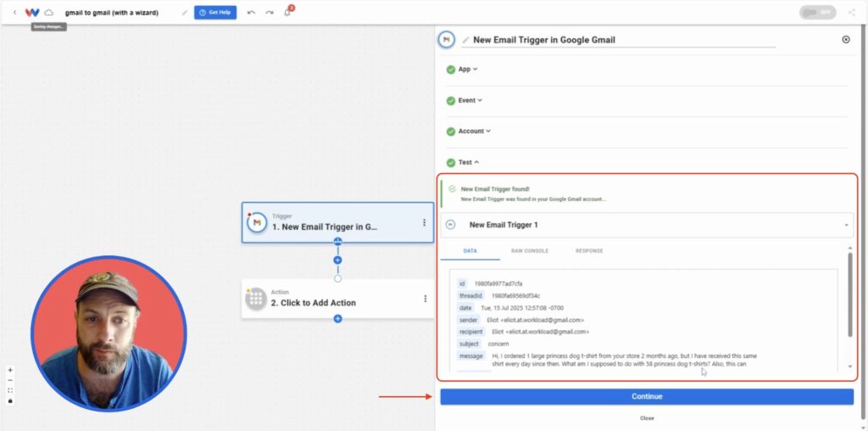Click the recipient field label
Screen dimensions: 868x431
pos(471,332)
